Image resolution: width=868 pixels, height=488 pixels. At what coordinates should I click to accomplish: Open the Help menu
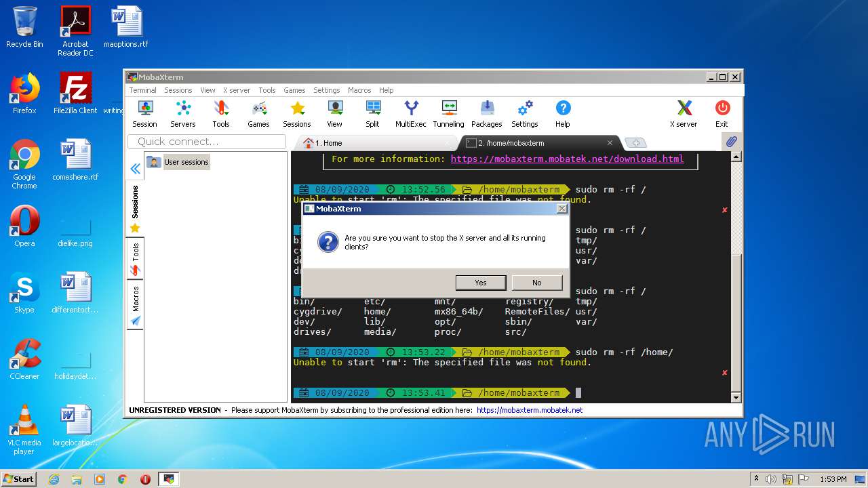point(387,90)
